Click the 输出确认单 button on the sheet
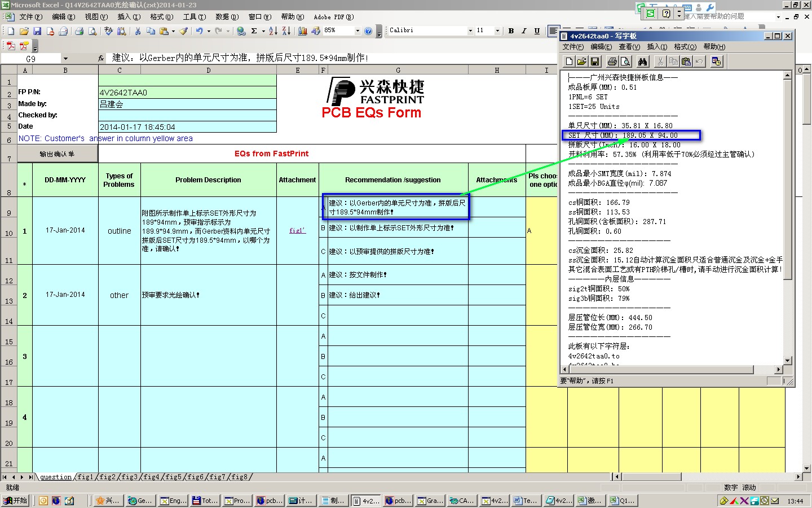 pyautogui.click(x=57, y=154)
